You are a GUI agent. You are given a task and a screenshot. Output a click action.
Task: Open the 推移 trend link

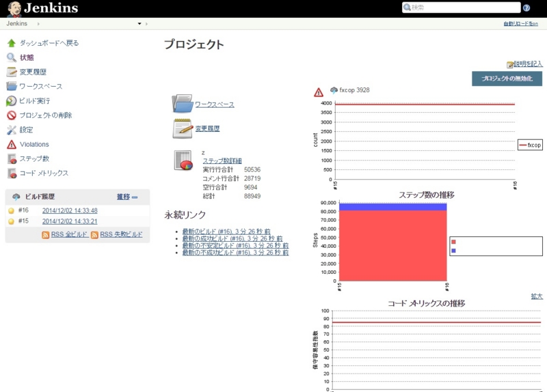(x=123, y=197)
